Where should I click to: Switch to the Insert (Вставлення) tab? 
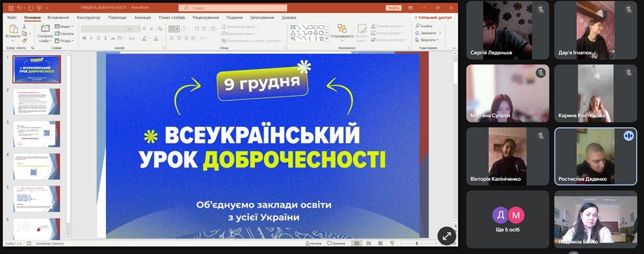click(x=58, y=18)
